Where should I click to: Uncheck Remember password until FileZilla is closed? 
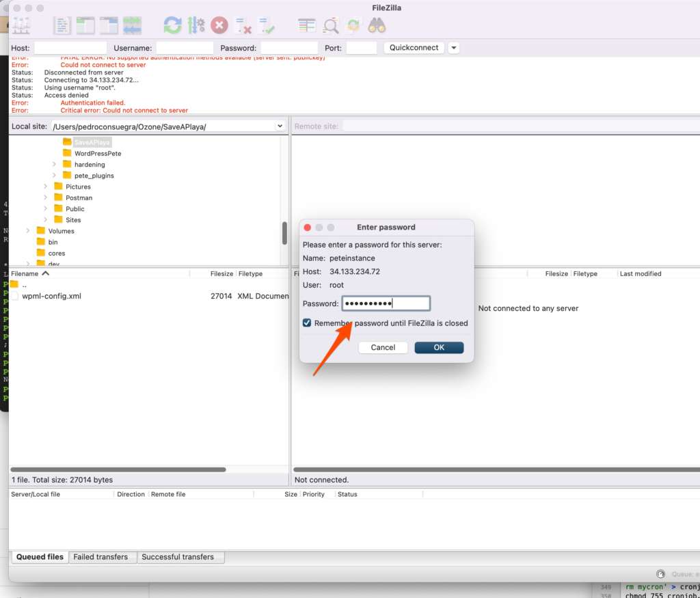pyautogui.click(x=308, y=323)
